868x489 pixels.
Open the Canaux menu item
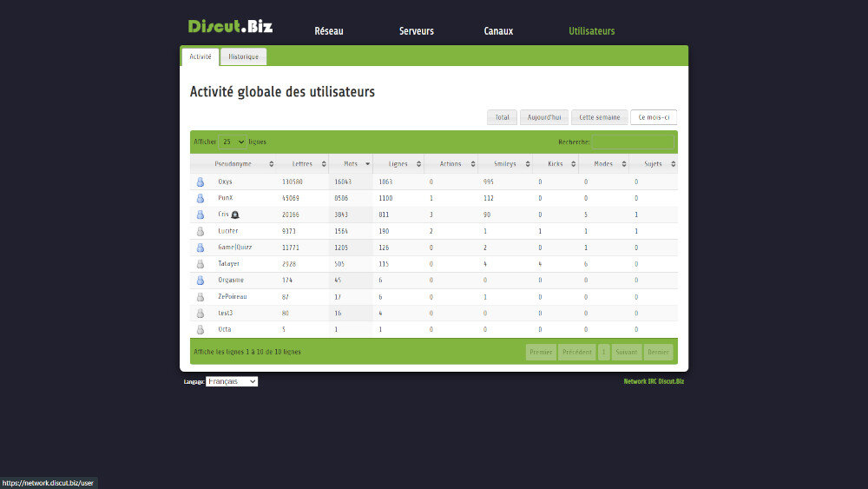(498, 31)
